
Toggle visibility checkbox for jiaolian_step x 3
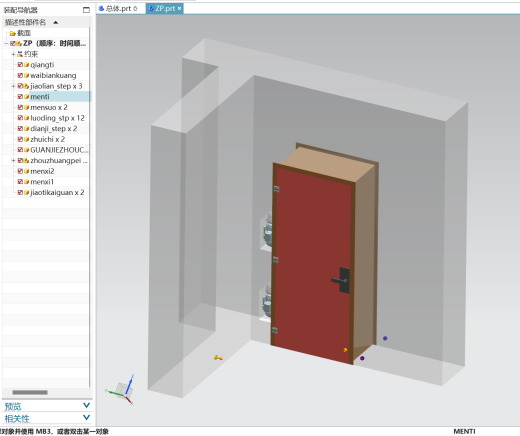(20, 86)
